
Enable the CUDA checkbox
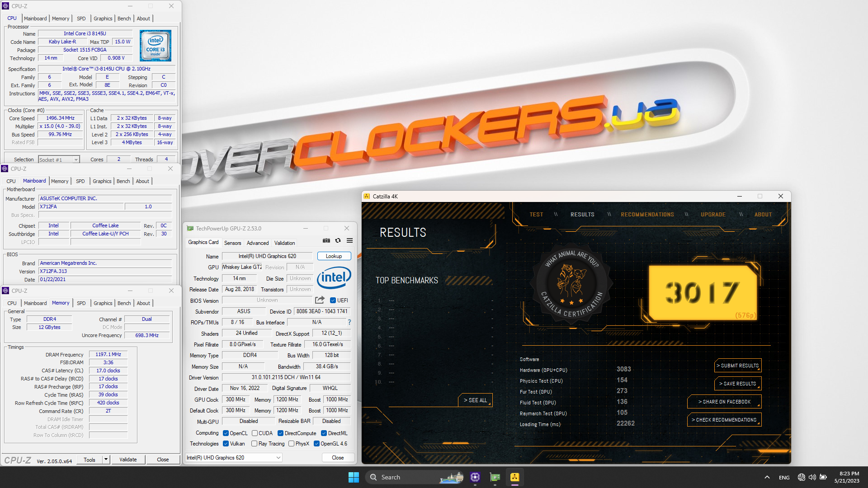click(x=255, y=433)
